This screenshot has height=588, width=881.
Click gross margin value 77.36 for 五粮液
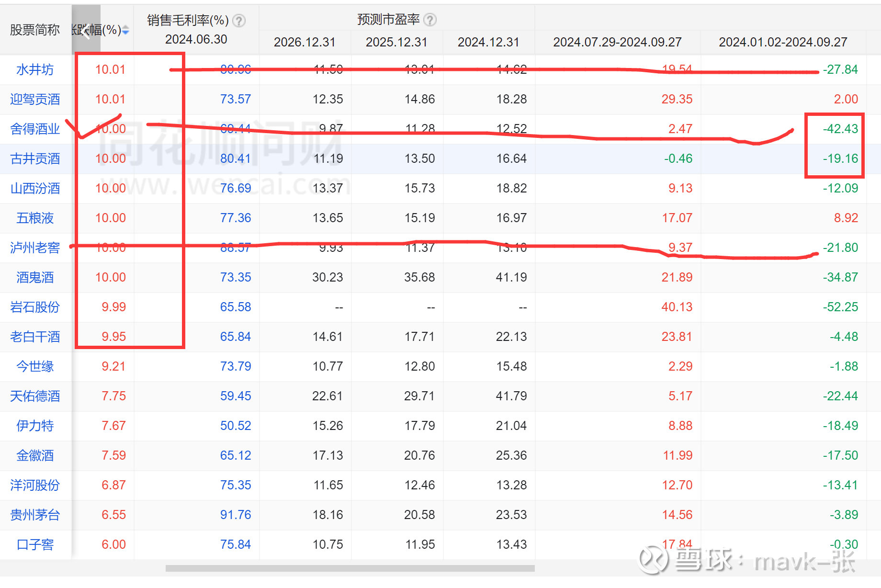(236, 218)
